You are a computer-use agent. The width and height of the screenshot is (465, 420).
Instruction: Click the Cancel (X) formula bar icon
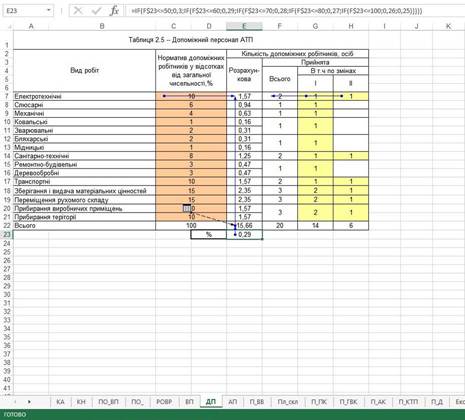click(78, 11)
